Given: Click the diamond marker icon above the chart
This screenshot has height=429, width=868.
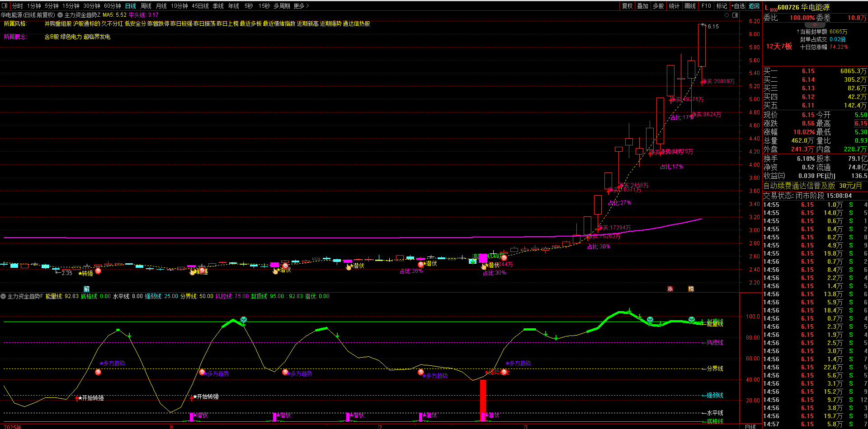Looking at the screenshot, I should (727, 15).
